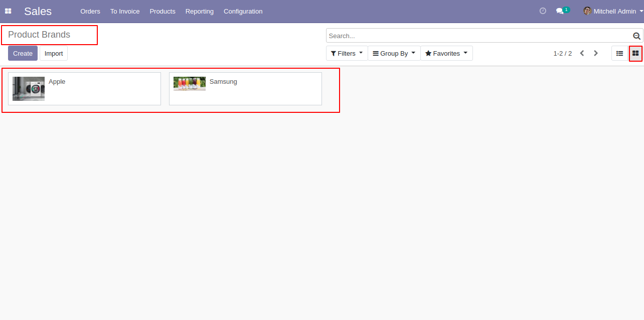
Task: Expand the Filters dropdown
Action: pos(347,53)
